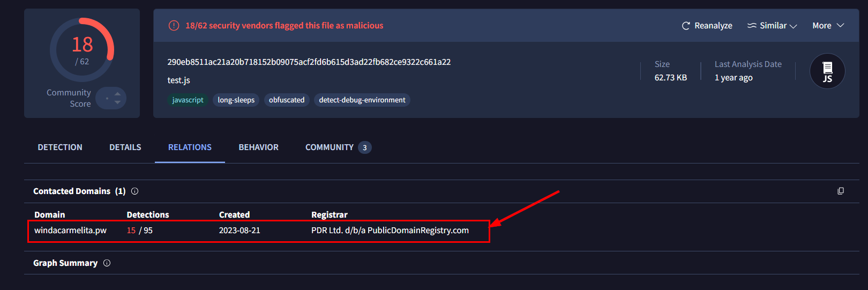This screenshot has width=868, height=290.
Task: Go to the COMMUNITY tab
Action: 330,147
